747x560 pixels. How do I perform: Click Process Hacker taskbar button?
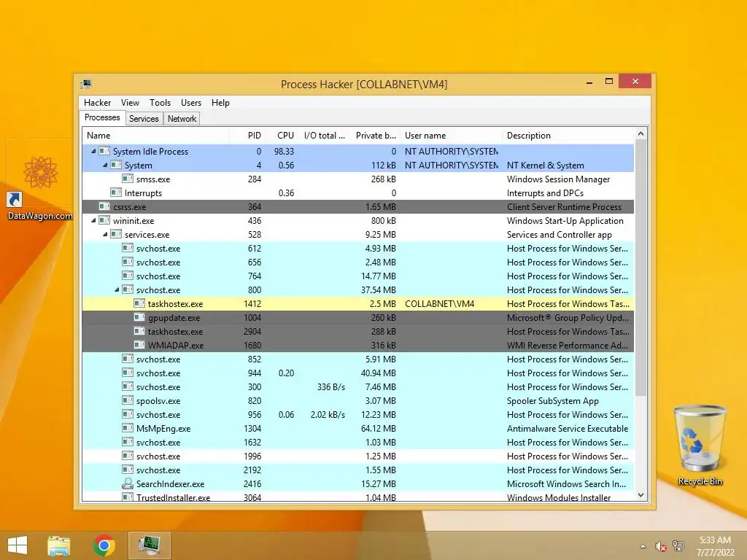pyautogui.click(x=149, y=545)
